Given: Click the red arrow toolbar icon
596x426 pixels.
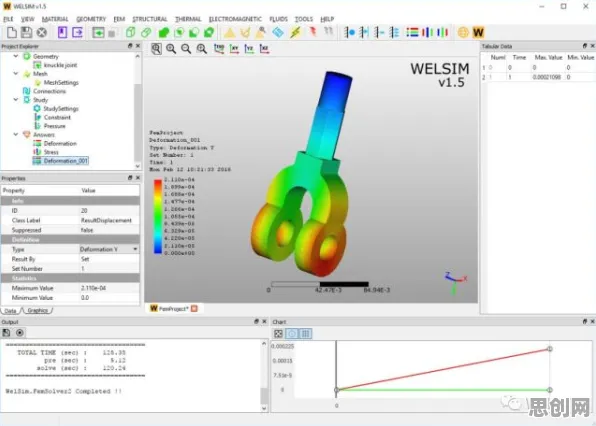Looking at the screenshot, I should (313, 32).
